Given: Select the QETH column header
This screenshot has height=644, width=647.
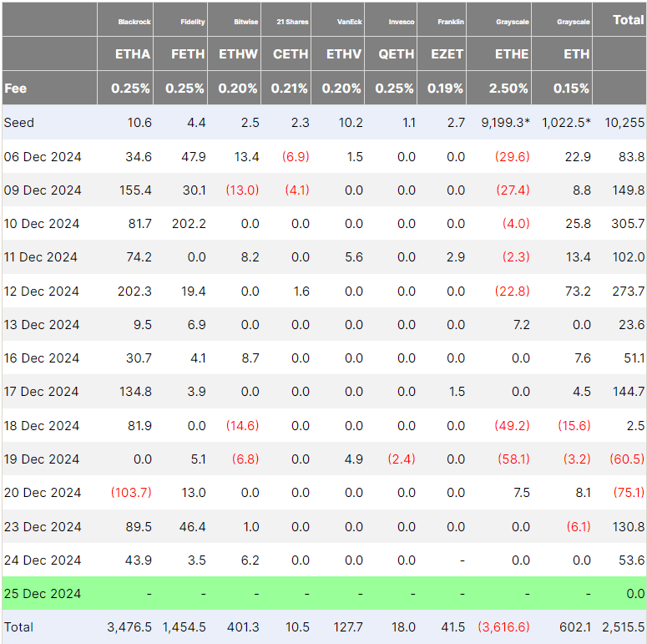Looking at the screenshot, I should coord(396,54).
